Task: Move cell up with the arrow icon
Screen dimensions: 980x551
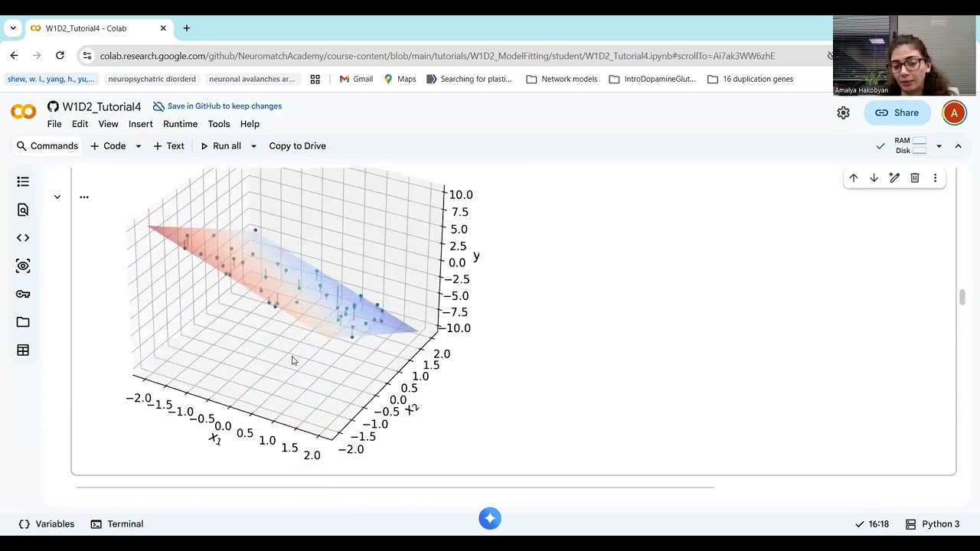Action: coord(854,178)
